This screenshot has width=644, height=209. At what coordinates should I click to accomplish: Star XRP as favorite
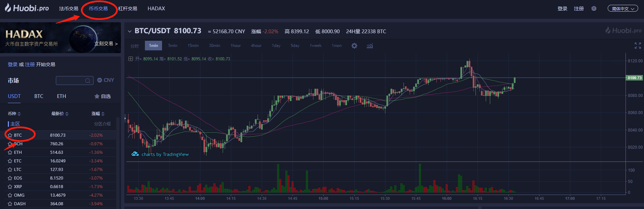pos(10,187)
